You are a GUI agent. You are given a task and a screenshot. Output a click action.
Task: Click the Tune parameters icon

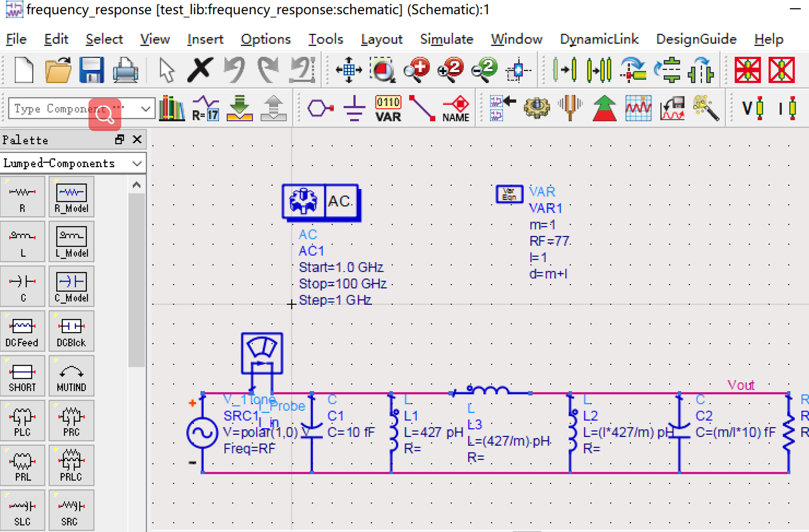570,108
